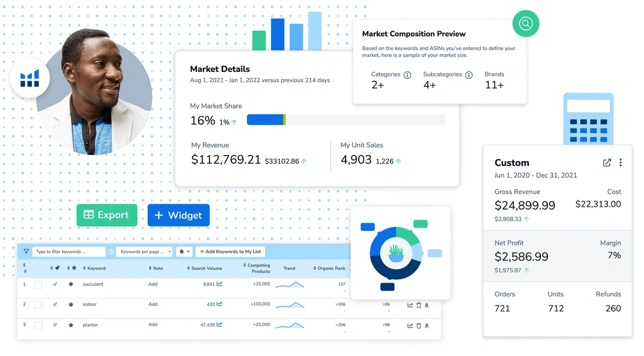Viewport: 644px width, 356px height.
Task: Check the box for the indoor row
Action: [x=38, y=304]
